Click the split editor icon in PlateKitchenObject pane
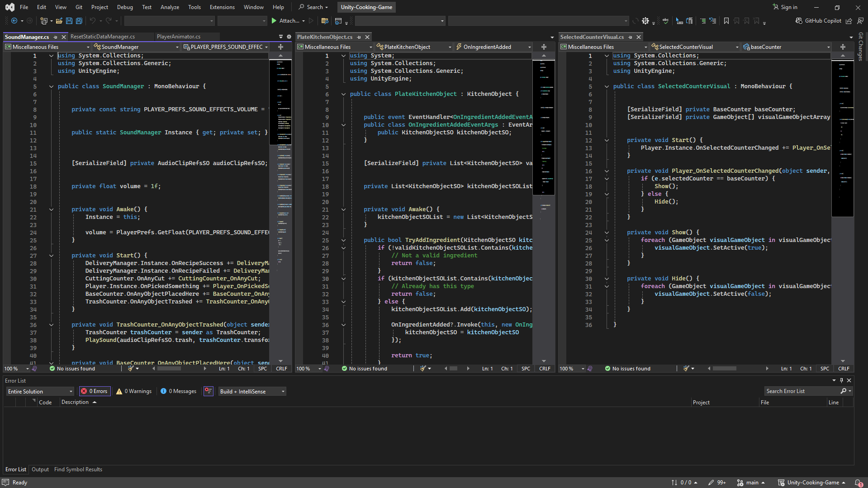Viewport: 868px width, 488px height. point(544,47)
